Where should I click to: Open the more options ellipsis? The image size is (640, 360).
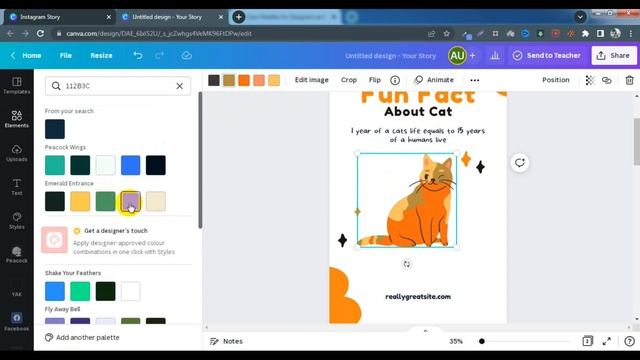pyautogui.click(x=475, y=80)
